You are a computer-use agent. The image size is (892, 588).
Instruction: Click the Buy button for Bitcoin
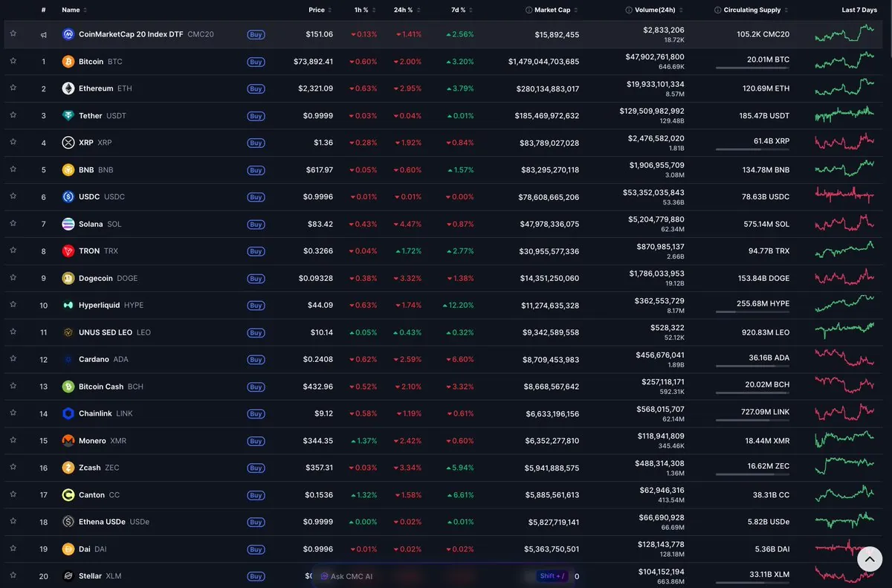point(256,62)
